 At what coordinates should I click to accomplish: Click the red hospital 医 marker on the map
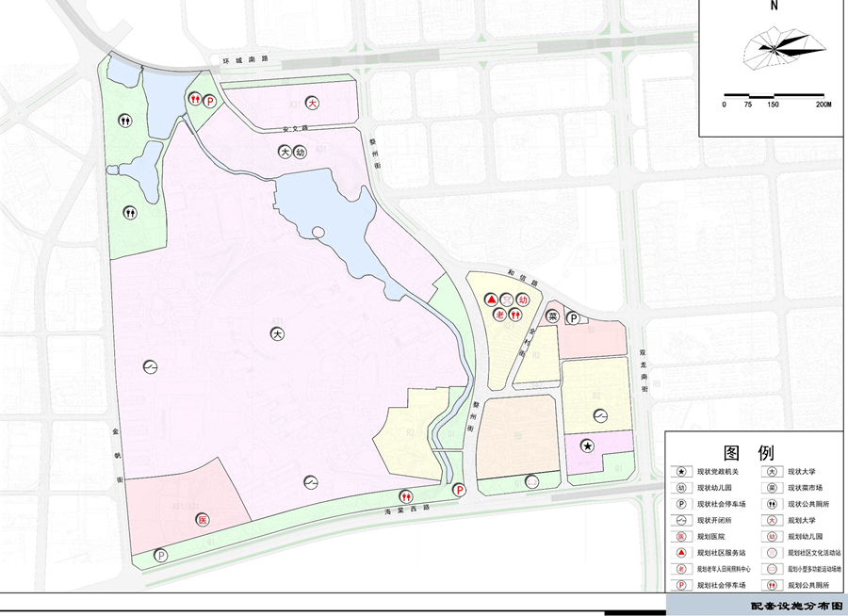coord(202,519)
